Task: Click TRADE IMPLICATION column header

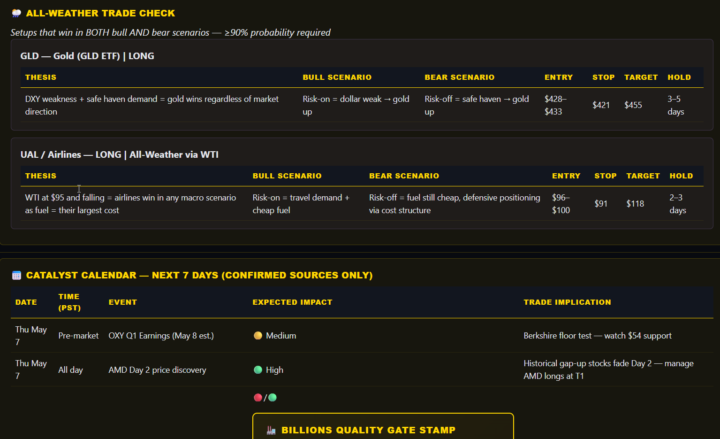Action: point(568,302)
